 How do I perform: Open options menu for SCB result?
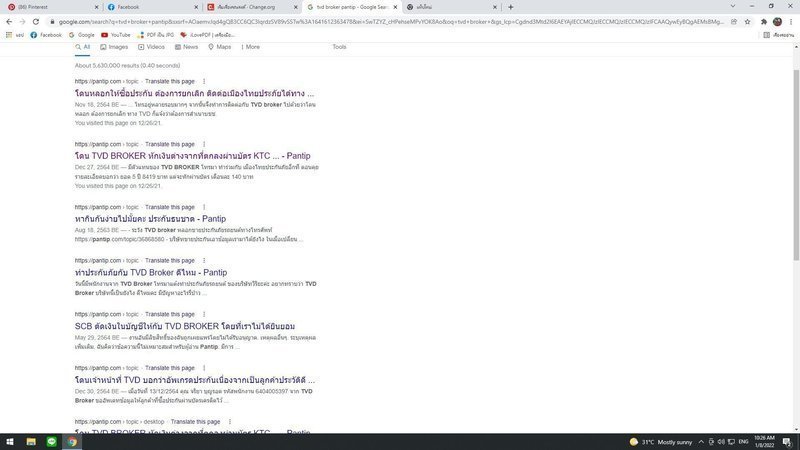pos(204,315)
